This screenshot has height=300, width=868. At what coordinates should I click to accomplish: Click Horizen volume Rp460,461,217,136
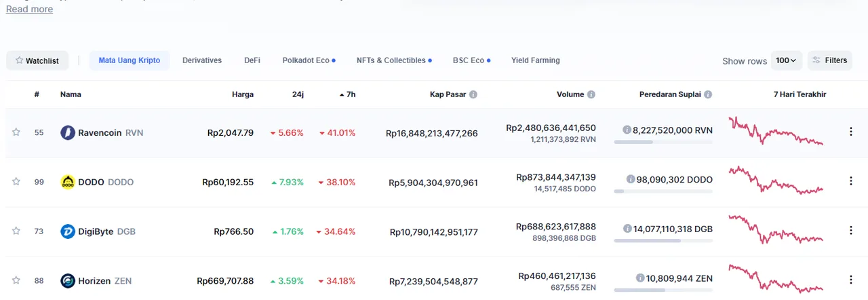(557, 276)
